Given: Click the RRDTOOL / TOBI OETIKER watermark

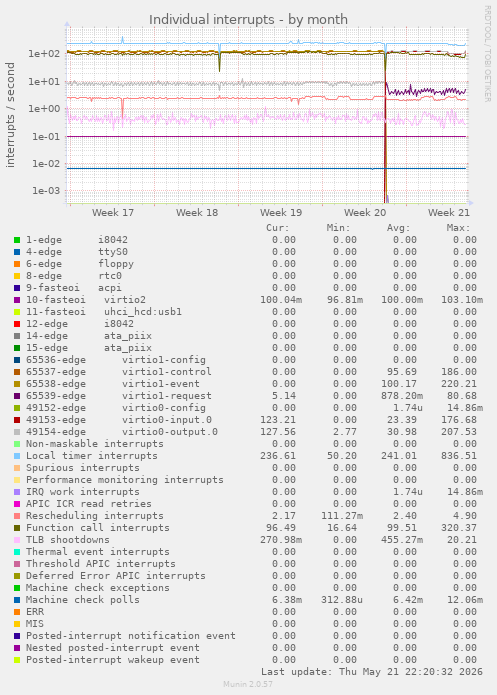Looking at the screenshot, I should pos(487,54).
